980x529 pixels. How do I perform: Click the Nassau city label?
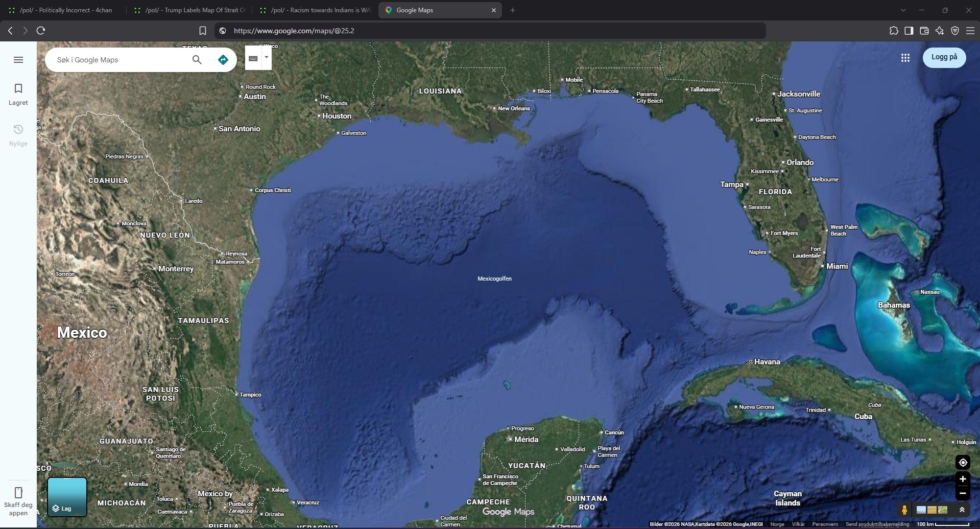pyautogui.click(x=929, y=292)
